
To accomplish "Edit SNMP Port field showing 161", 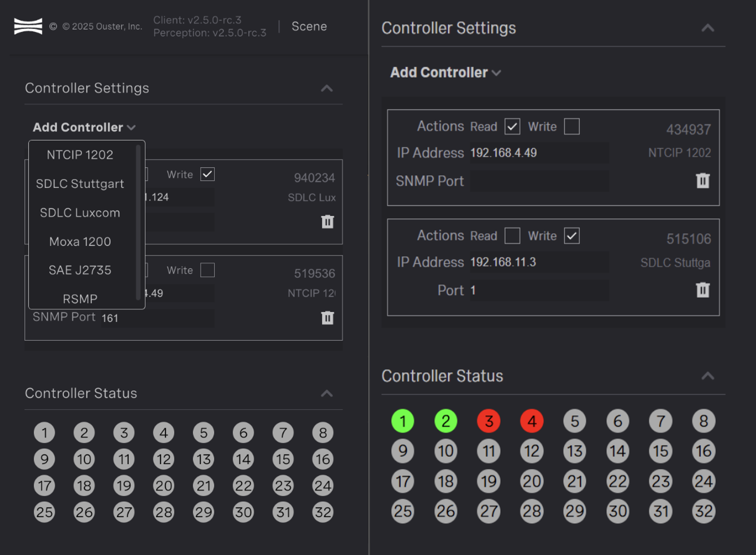I will tap(158, 318).
